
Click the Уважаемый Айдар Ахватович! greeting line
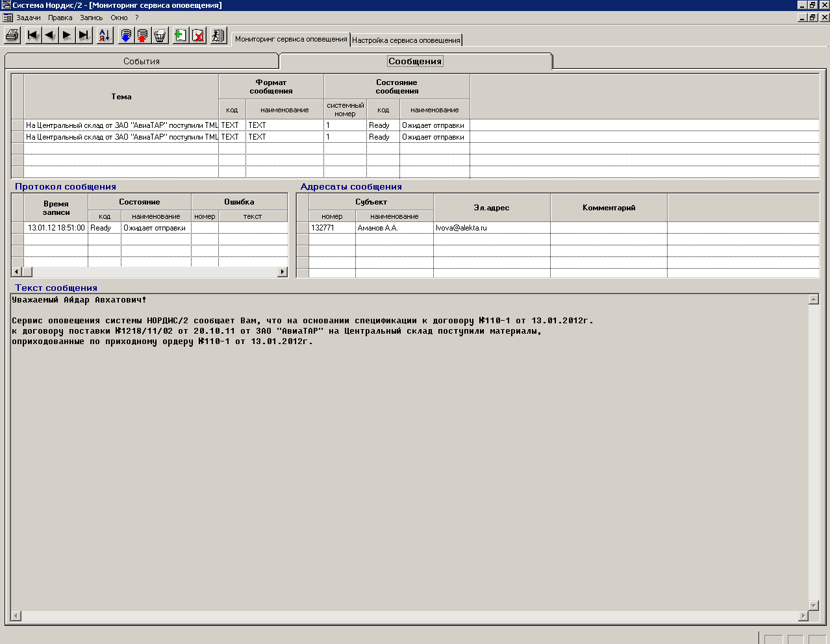tap(79, 300)
